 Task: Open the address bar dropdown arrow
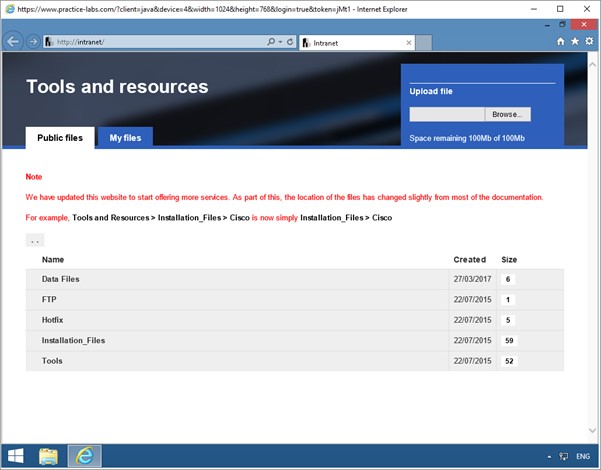pos(281,42)
